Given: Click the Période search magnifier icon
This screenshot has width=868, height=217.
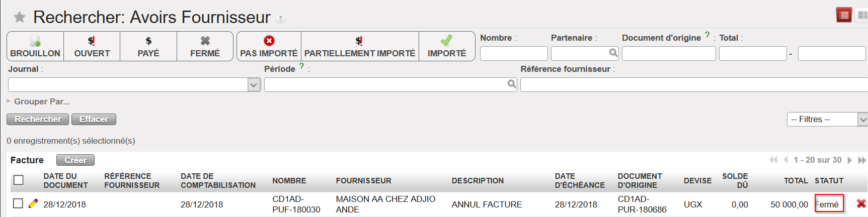Looking at the screenshot, I should 511,84.
